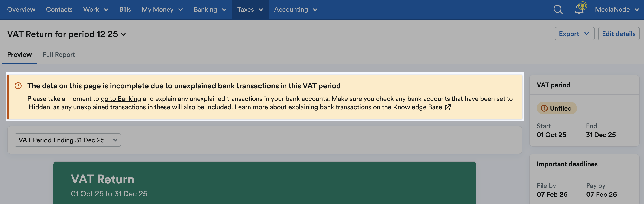
Task: Click the warning icon in the alert banner
Action: [x=18, y=86]
